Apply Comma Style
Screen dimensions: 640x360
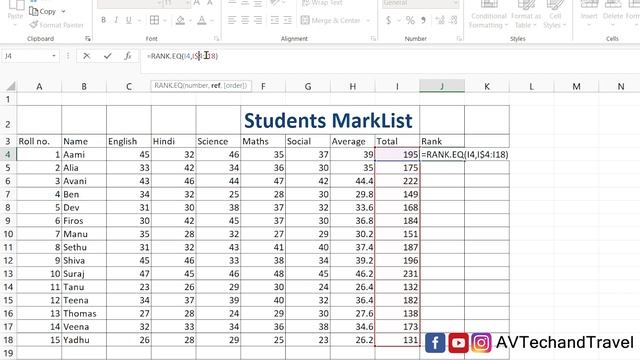click(x=424, y=20)
